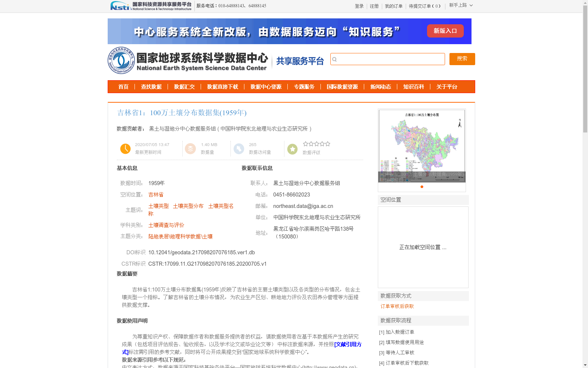Open 数据中心资源 menu item

(266, 87)
